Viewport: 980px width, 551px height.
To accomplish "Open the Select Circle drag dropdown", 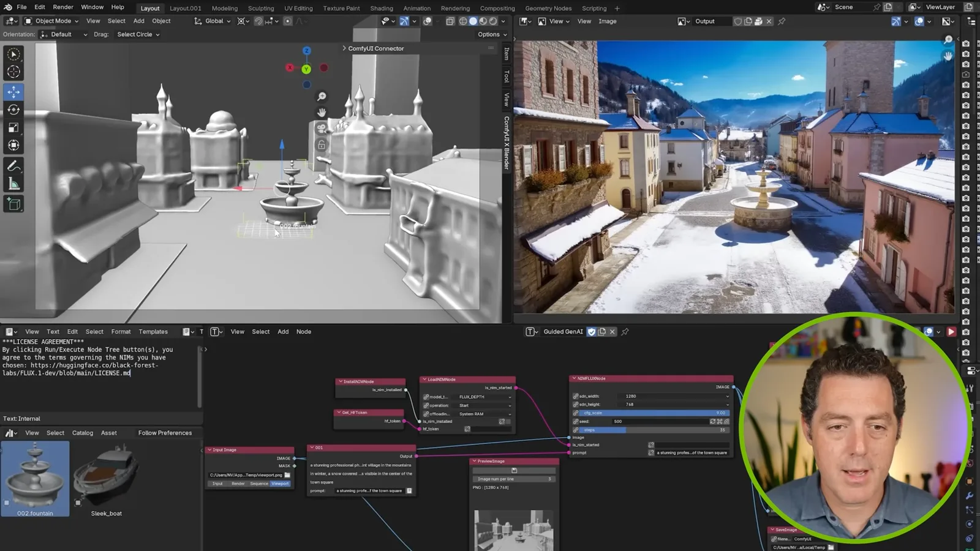I will (x=138, y=34).
